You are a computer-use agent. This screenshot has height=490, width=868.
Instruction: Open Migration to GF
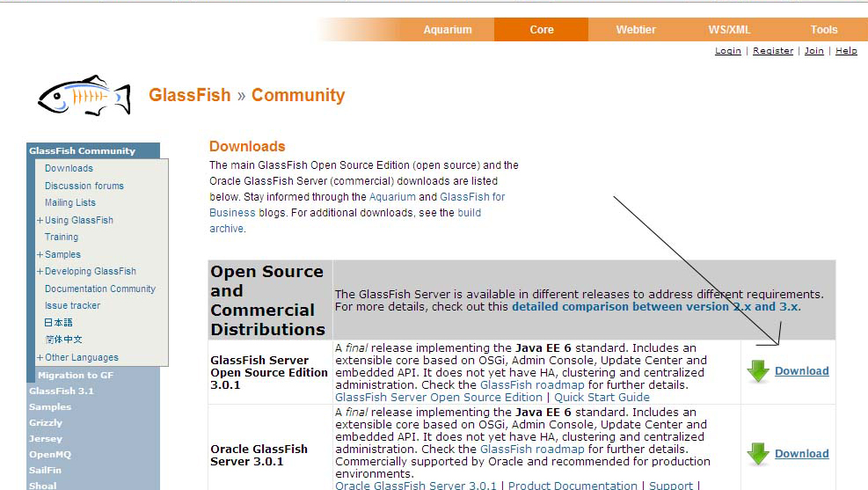[76, 376]
